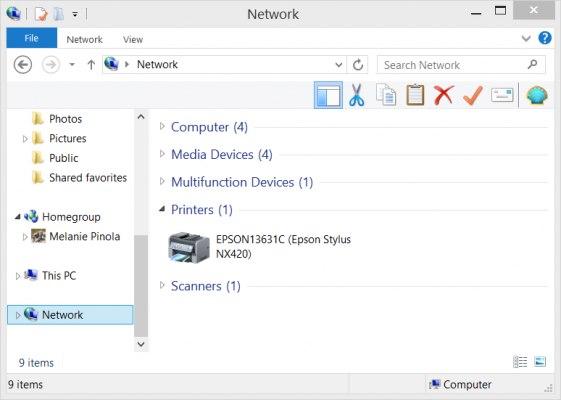Click the orange checkmark Properties icon
Screen dimensions: 561x400
[473, 95]
